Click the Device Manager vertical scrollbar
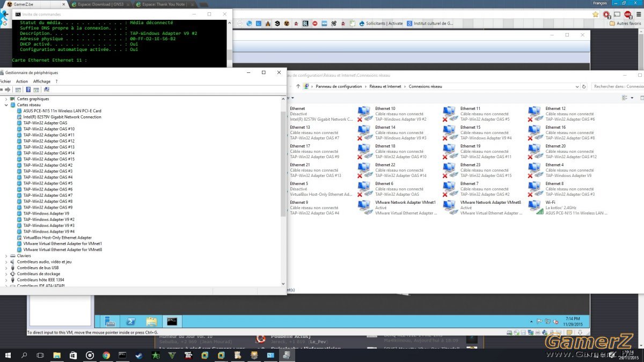644x362 pixels. coord(283,164)
